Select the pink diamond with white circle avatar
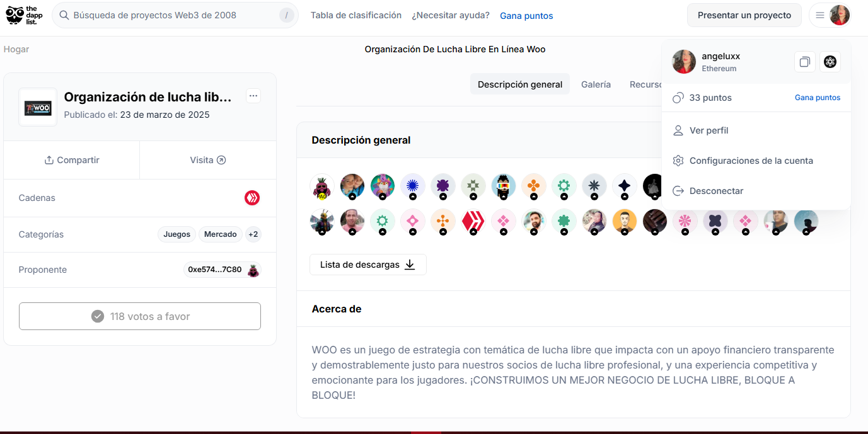 413,222
